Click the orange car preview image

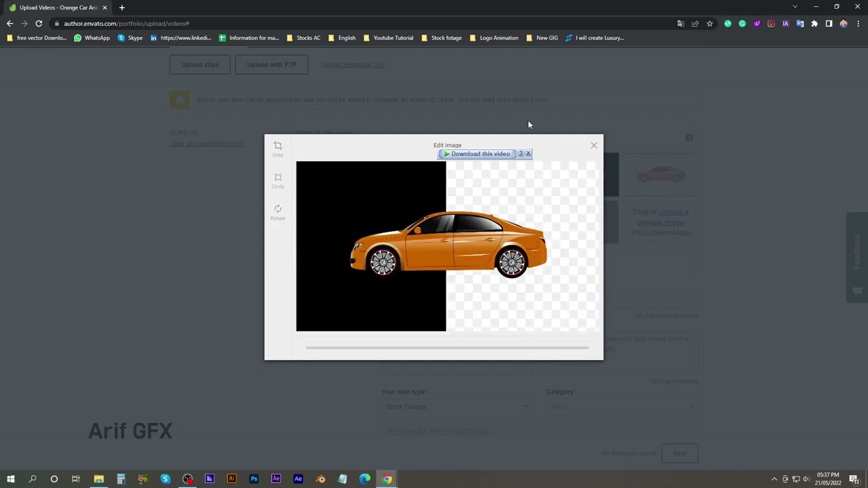coord(448,245)
